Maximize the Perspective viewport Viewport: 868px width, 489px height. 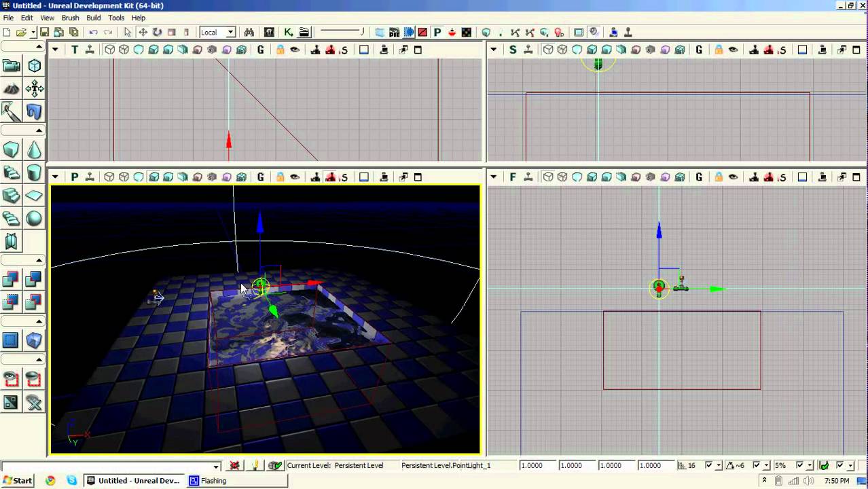(x=418, y=177)
